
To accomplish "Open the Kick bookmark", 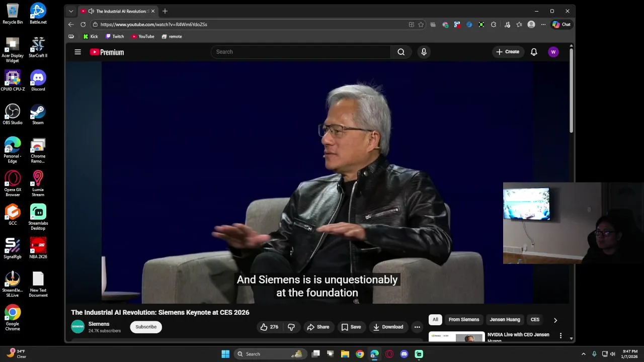I will [91, 36].
